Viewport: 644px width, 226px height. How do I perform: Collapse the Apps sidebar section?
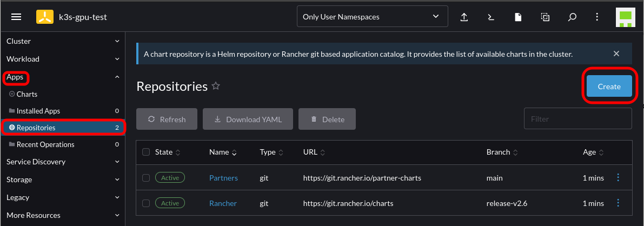point(62,77)
